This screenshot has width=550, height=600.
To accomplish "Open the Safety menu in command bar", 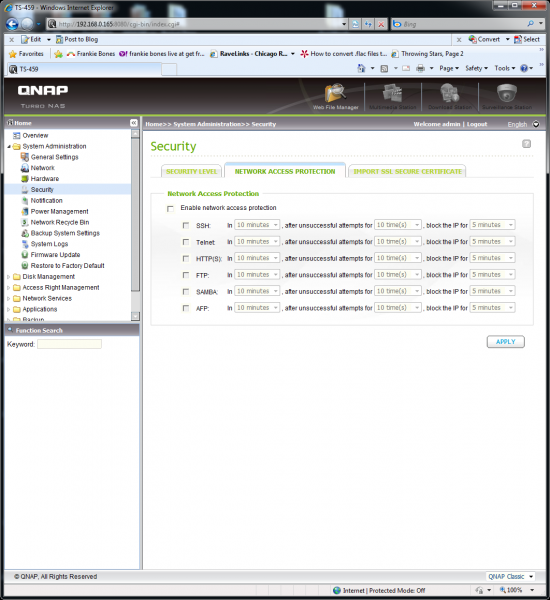I will pyautogui.click(x=477, y=68).
